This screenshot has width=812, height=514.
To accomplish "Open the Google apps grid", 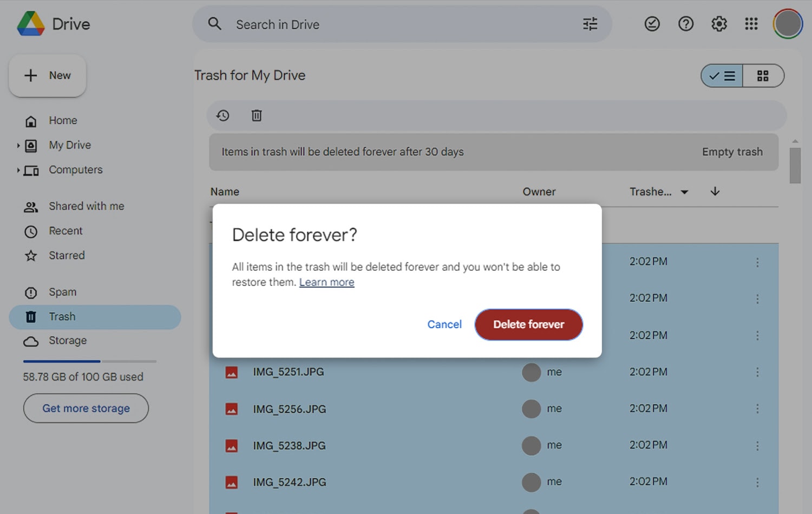I will pyautogui.click(x=751, y=24).
